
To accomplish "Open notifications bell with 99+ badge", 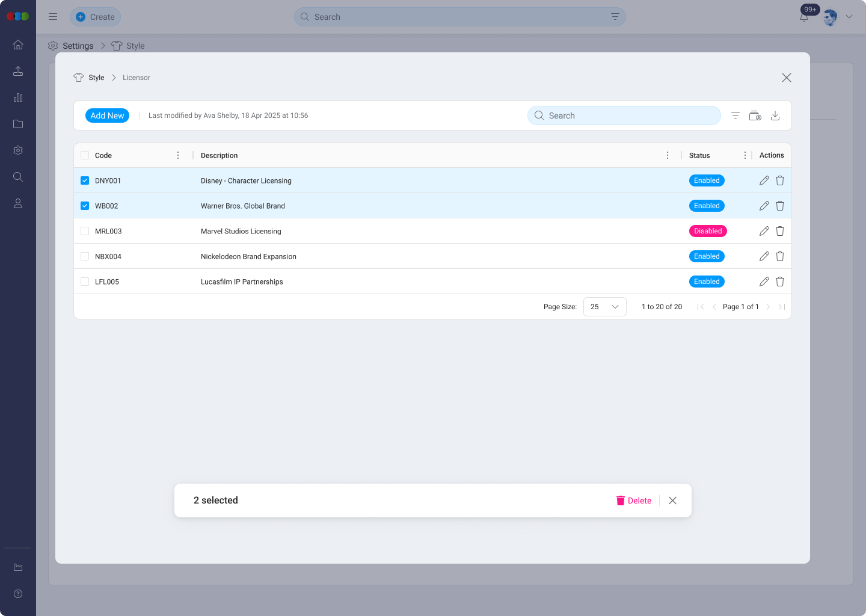I will click(x=804, y=17).
